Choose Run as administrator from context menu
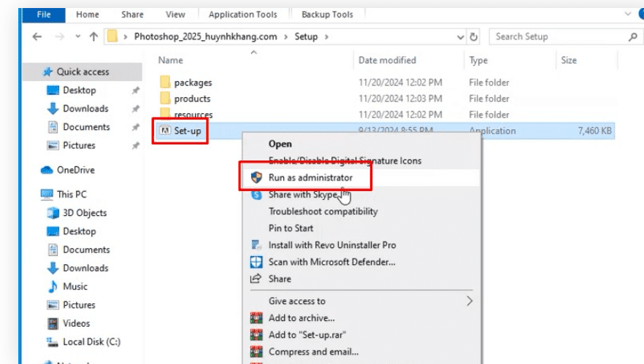This screenshot has height=364, width=644. [310, 177]
